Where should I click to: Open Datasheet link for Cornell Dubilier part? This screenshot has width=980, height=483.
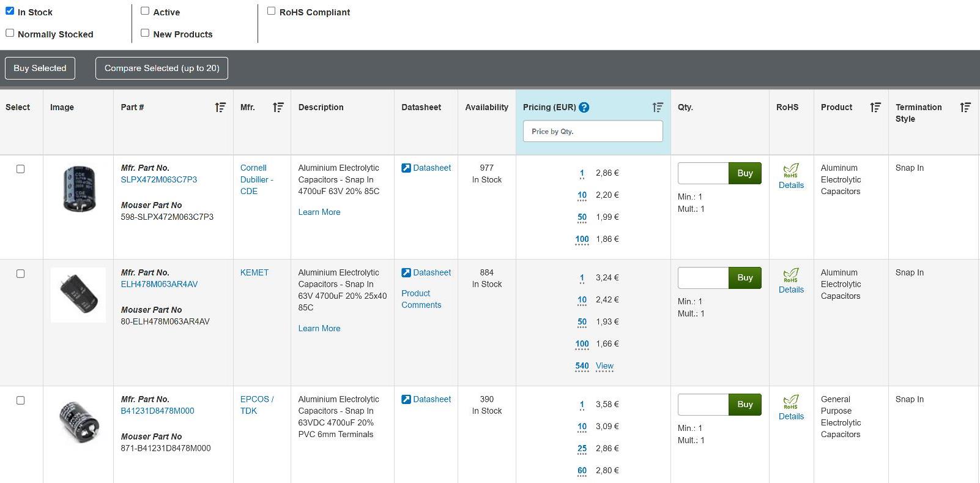click(x=426, y=168)
